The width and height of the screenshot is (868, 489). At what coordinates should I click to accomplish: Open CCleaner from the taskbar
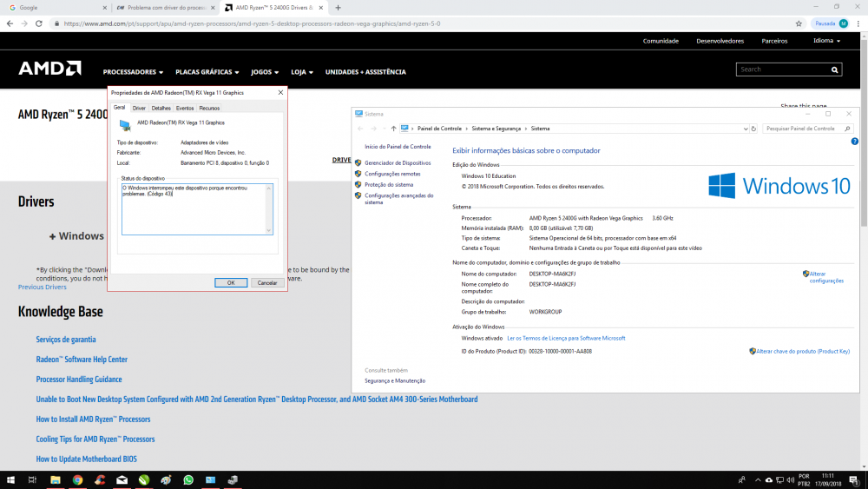point(100,480)
